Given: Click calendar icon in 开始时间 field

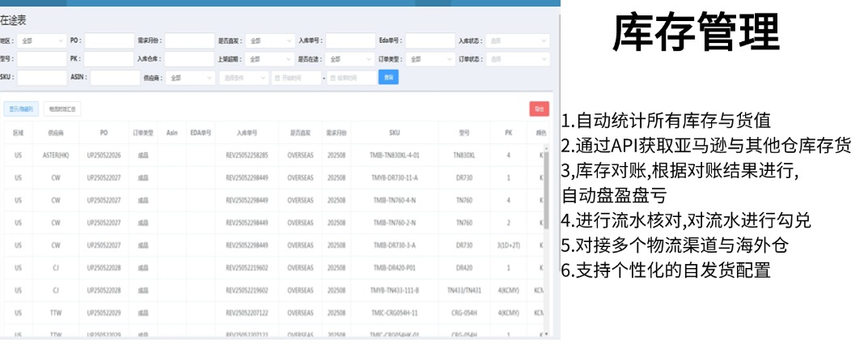Looking at the screenshot, I should tap(277, 78).
